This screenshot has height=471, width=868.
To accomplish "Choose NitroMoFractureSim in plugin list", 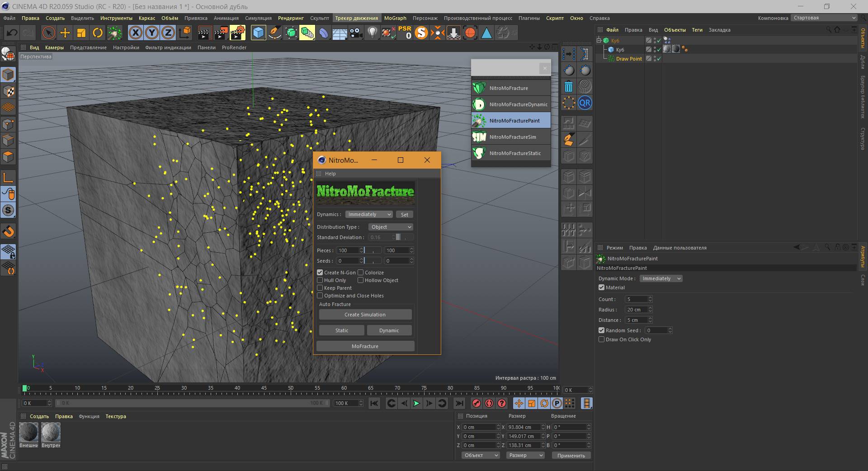I will click(511, 137).
